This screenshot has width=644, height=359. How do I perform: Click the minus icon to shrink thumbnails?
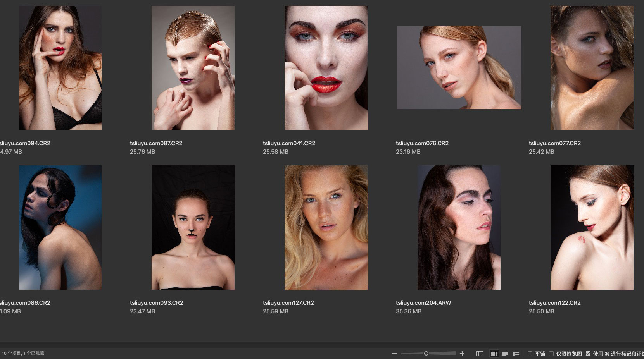click(395, 354)
